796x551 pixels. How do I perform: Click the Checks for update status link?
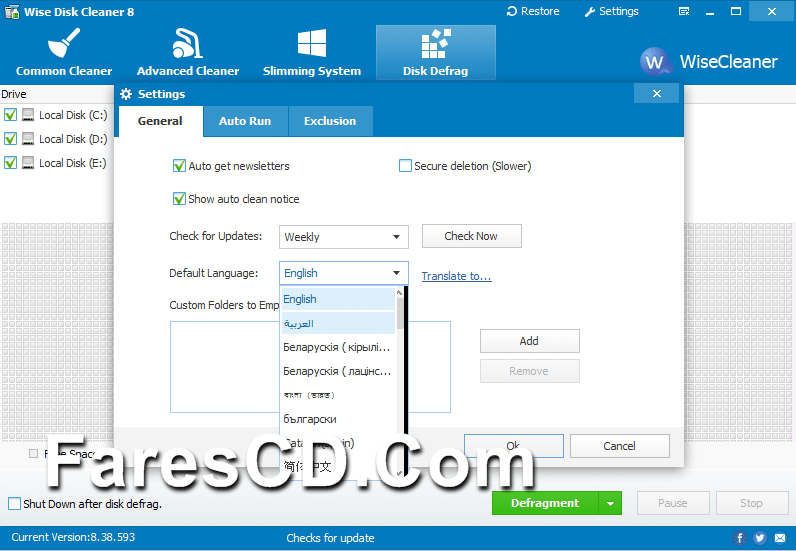330,538
